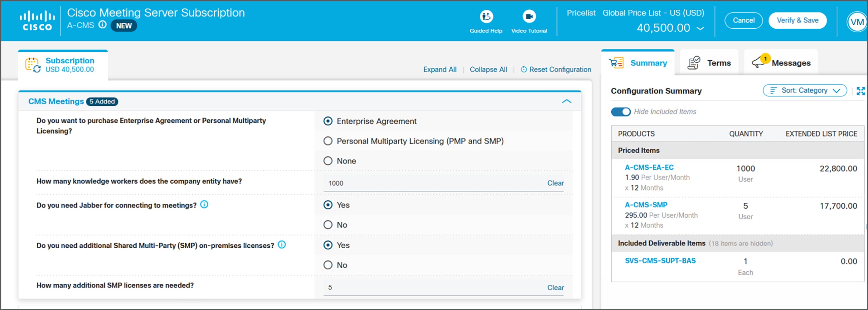
Task: Open info icon next to A-CMS
Action: click(x=102, y=25)
